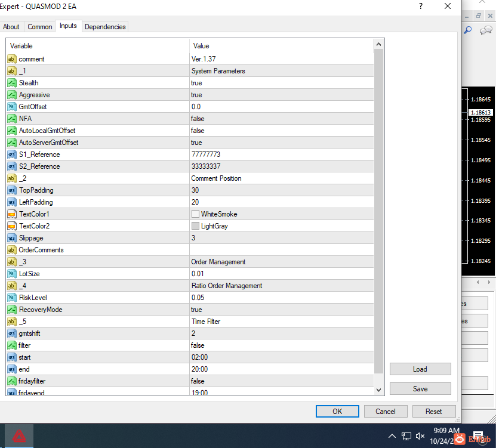Click the end value 20:00
The width and height of the screenshot is (496, 448).
[x=199, y=369]
